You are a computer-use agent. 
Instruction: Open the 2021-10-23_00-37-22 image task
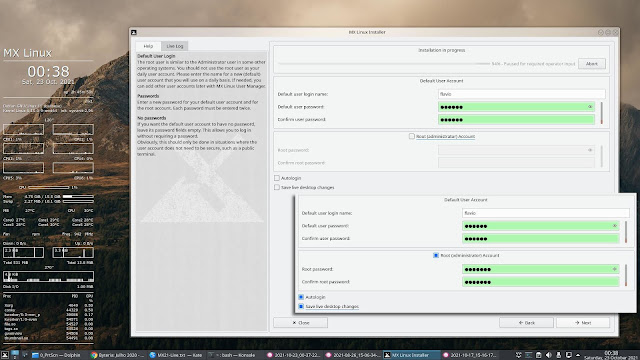293,355
